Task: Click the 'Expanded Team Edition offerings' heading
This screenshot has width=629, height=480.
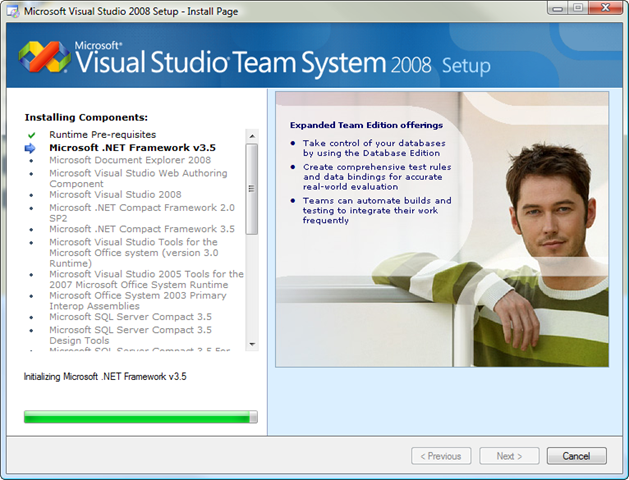Action: (x=366, y=125)
